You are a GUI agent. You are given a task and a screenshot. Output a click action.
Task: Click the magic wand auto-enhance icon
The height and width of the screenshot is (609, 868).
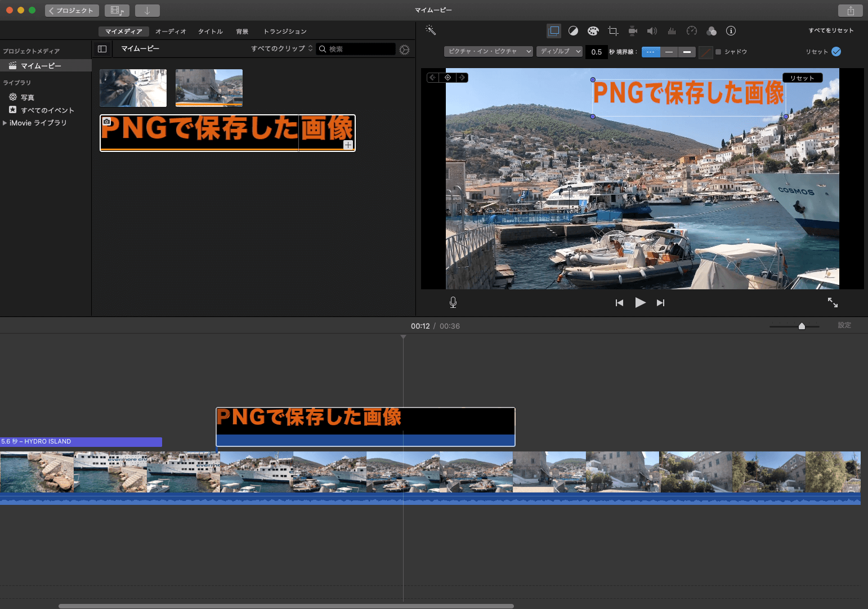coord(431,30)
